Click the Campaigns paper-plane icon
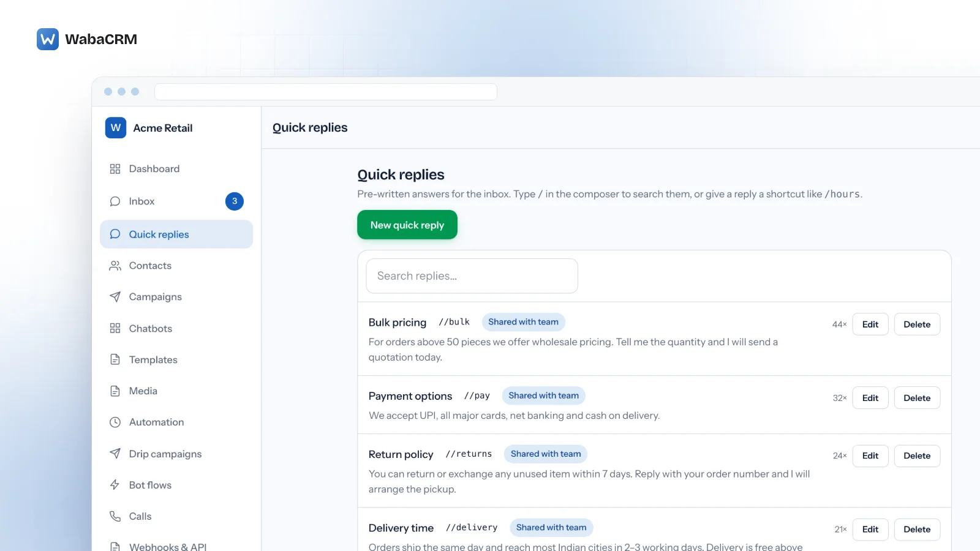The image size is (980, 551). point(115,297)
